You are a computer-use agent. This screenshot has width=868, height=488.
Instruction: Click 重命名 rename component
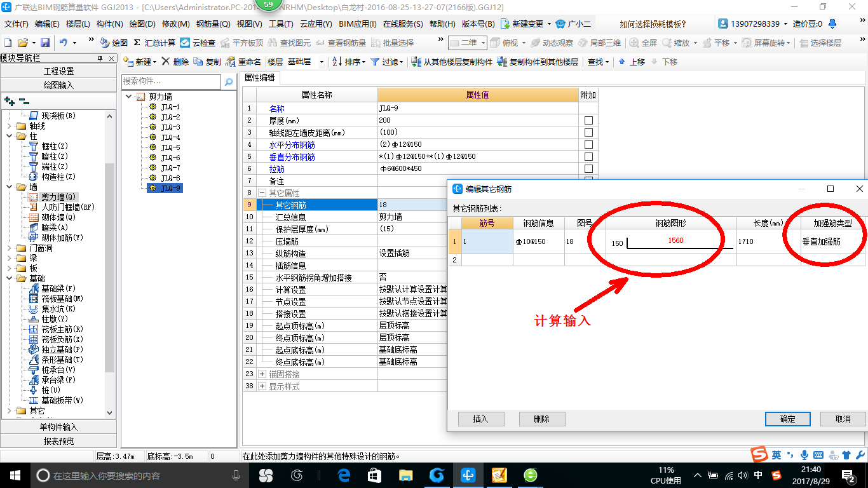244,62
